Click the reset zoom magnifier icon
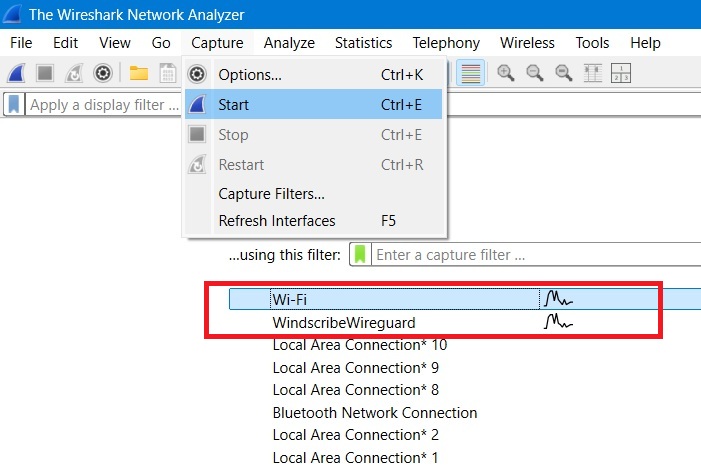 563,73
